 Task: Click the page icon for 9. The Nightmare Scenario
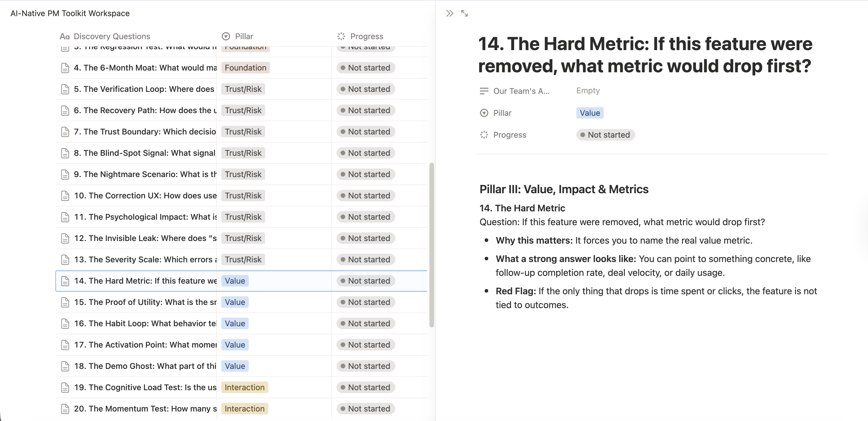[65, 174]
